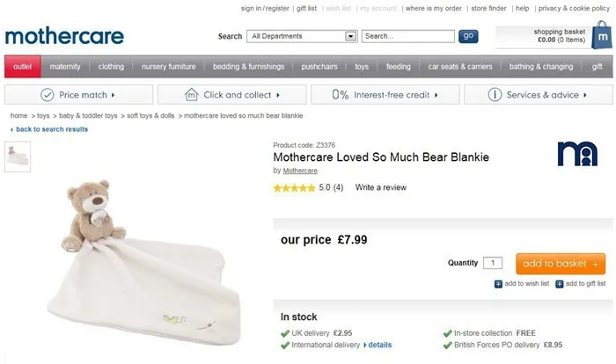Click the Services & advice info icon

(495, 95)
